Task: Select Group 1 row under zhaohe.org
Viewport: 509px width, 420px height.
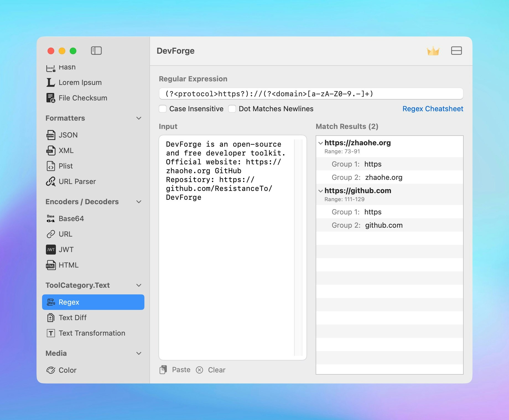Action: pyautogui.click(x=389, y=164)
